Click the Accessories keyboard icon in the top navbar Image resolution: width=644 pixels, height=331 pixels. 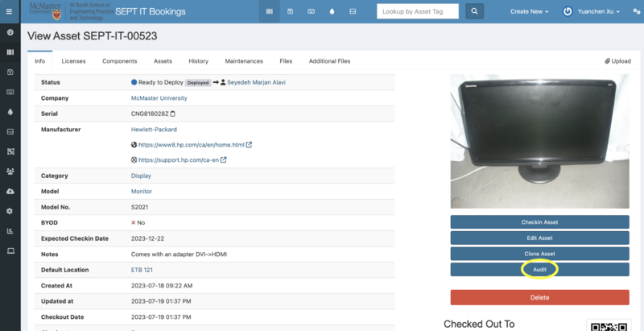click(x=311, y=12)
